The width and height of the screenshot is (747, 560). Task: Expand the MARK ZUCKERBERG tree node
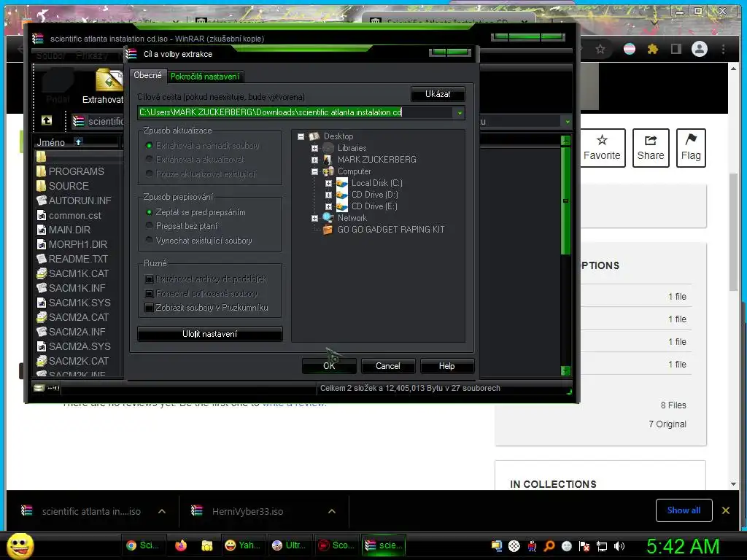point(314,160)
